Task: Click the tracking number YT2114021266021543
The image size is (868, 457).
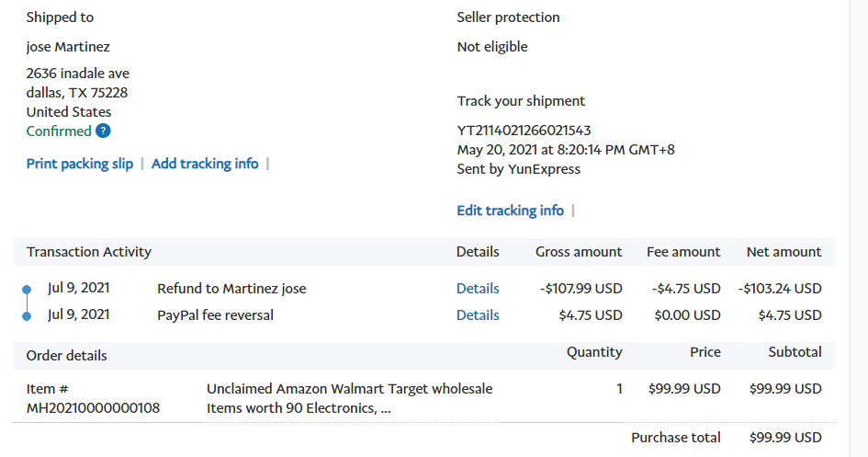Action: pyautogui.click(x=524, y=131)
